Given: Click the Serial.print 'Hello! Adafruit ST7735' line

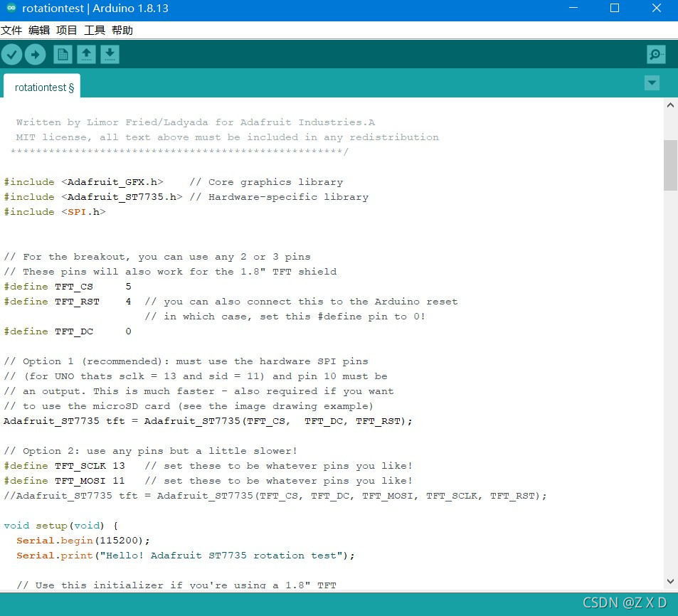Looking at the screenshot, I should tap(186, 556).
